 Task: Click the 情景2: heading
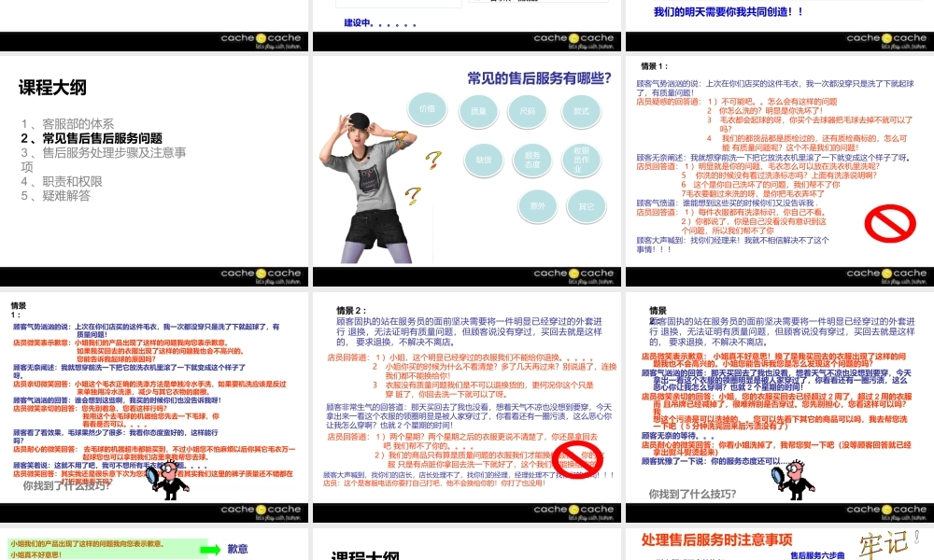351,310
